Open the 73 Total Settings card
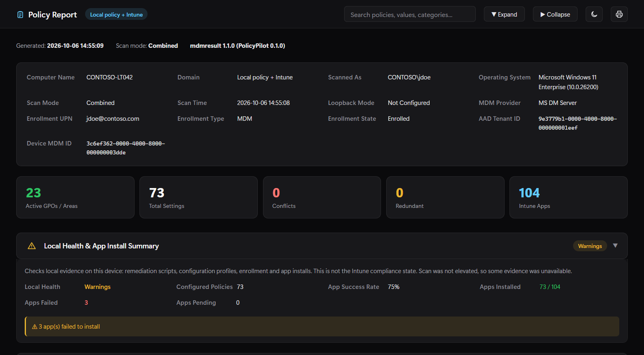Image resolution: width=644 pixels, height=355 pixels. pos(199,197)
